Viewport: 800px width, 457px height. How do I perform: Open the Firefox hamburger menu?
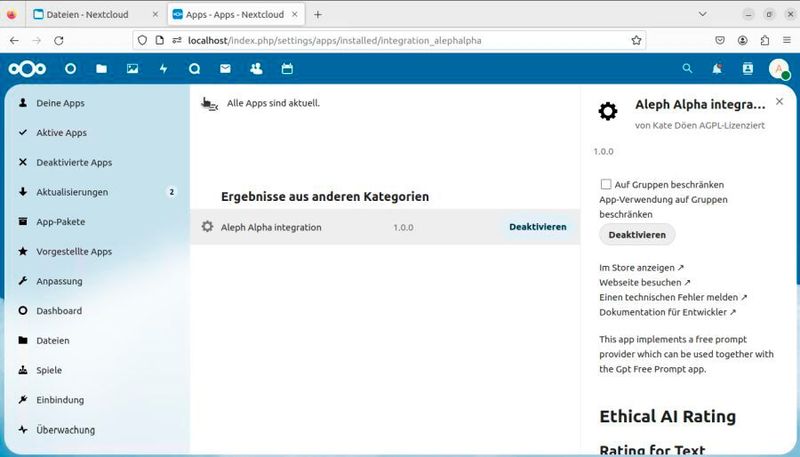[787, 40]
